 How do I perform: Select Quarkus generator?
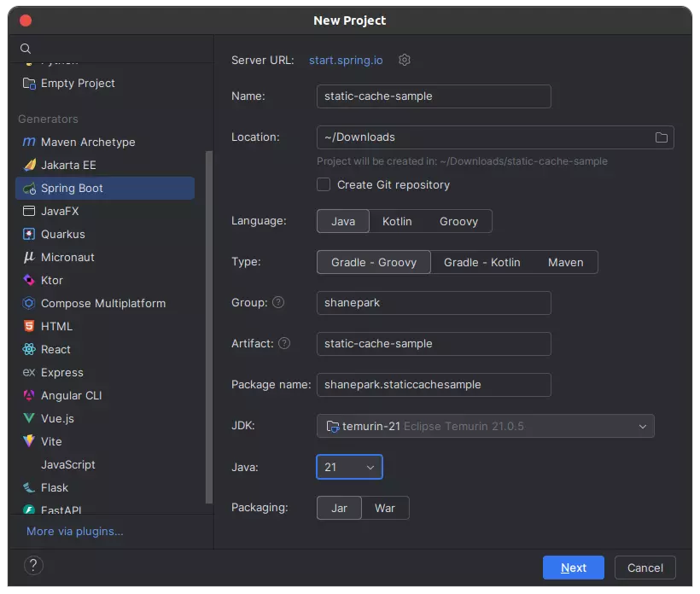105,234
